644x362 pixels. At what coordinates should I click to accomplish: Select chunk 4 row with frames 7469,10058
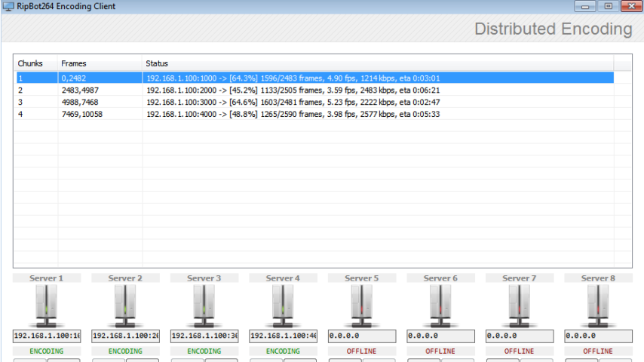pos(315,114)
